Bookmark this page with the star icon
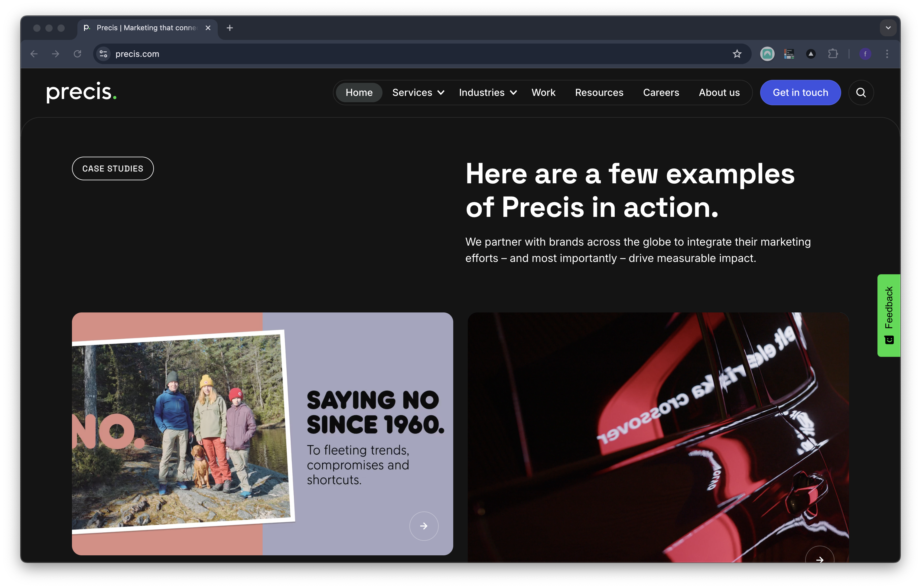This screenshot has width=921, height=588. tap(737, 54)
